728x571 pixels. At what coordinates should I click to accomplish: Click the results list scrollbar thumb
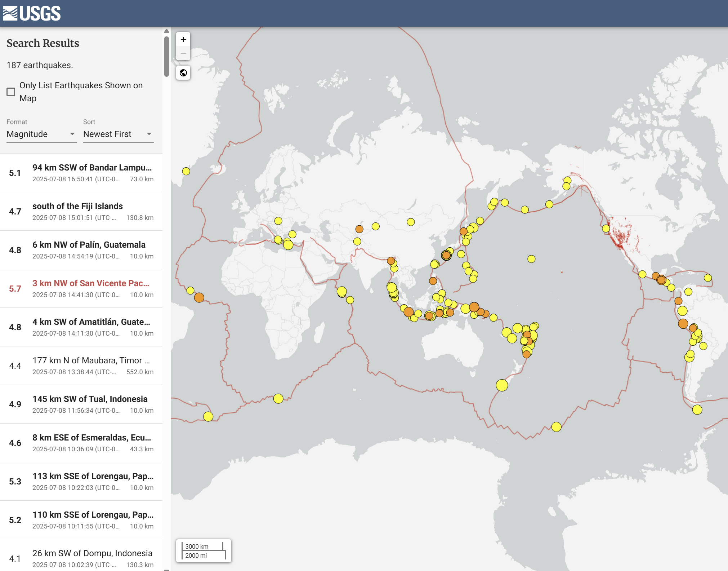coord(166,56)
